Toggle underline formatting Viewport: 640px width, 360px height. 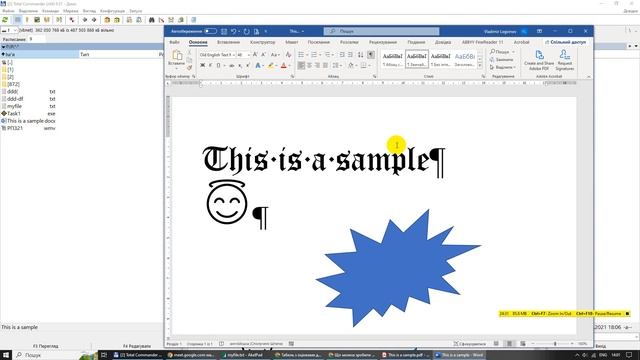pos(218,65)
